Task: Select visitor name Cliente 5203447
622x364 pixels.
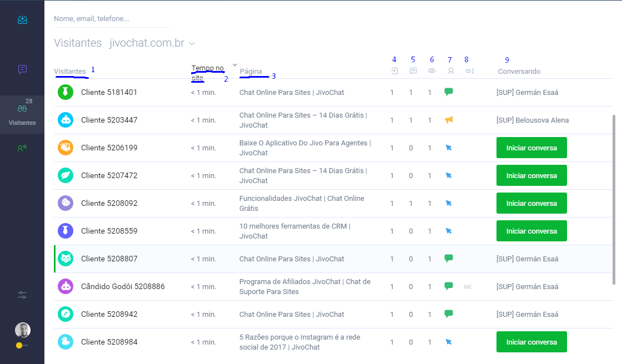Action: click(109, 120)
